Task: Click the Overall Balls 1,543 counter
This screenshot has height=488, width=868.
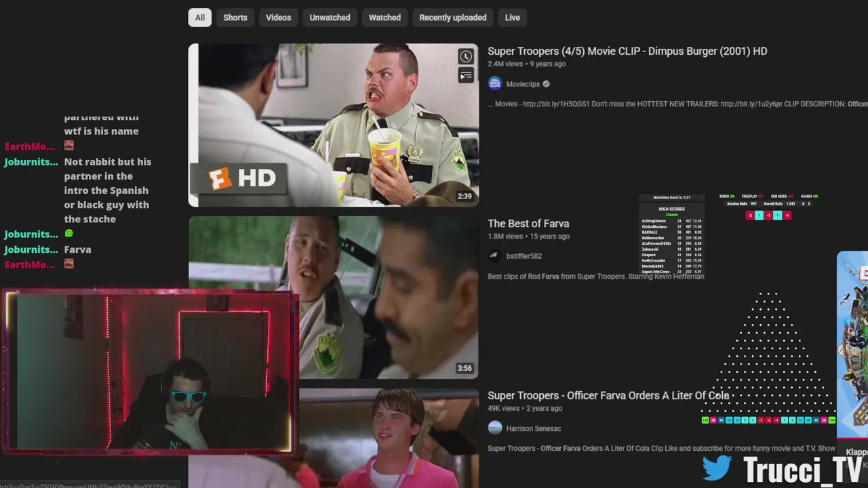Action: tap(778, 203)
